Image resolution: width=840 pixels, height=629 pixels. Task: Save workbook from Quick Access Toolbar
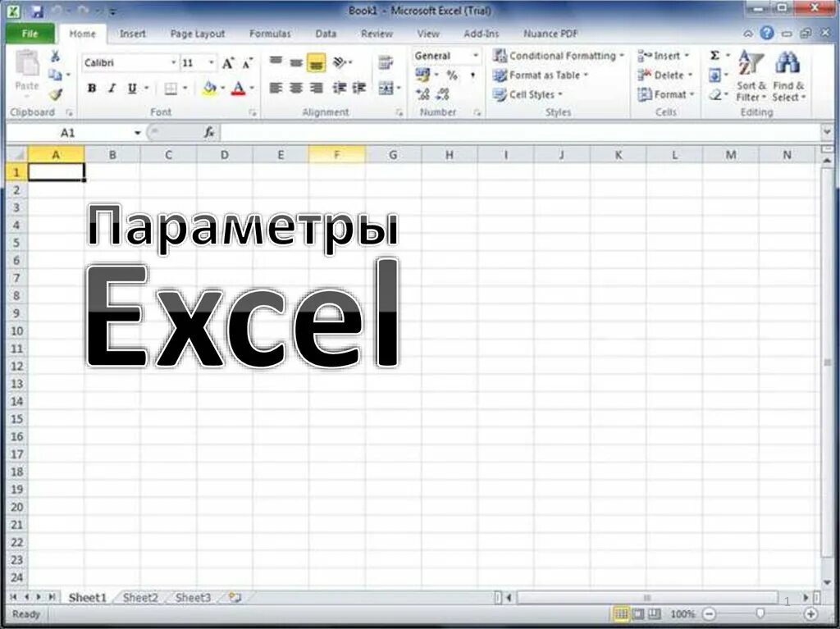37,11
